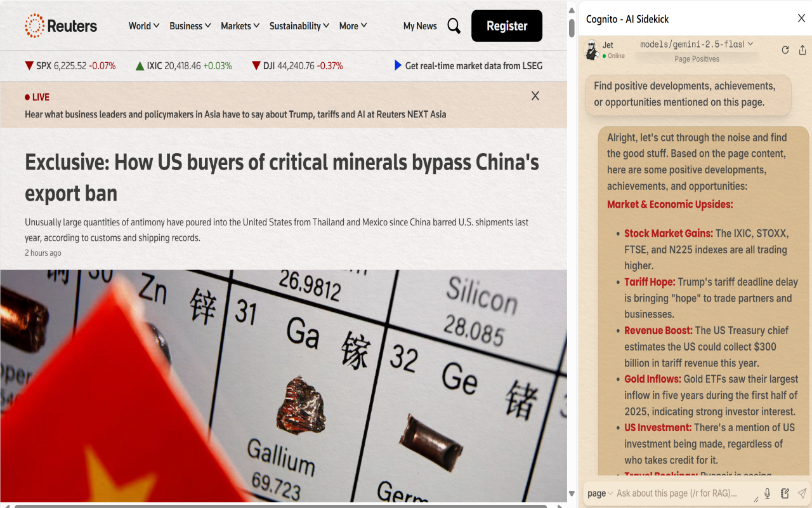Open the gemini-2.5 model selector

(x=697, y=44)
